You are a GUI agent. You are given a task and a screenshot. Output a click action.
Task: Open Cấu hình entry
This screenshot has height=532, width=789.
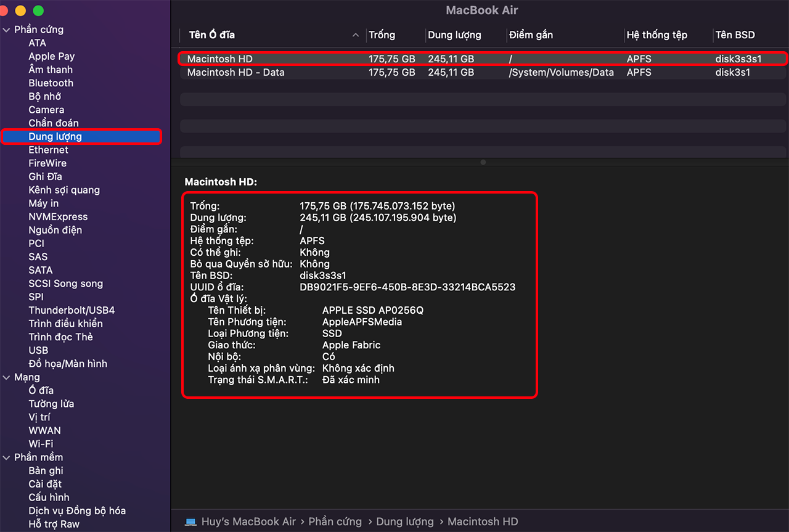(x=49, y=497)
